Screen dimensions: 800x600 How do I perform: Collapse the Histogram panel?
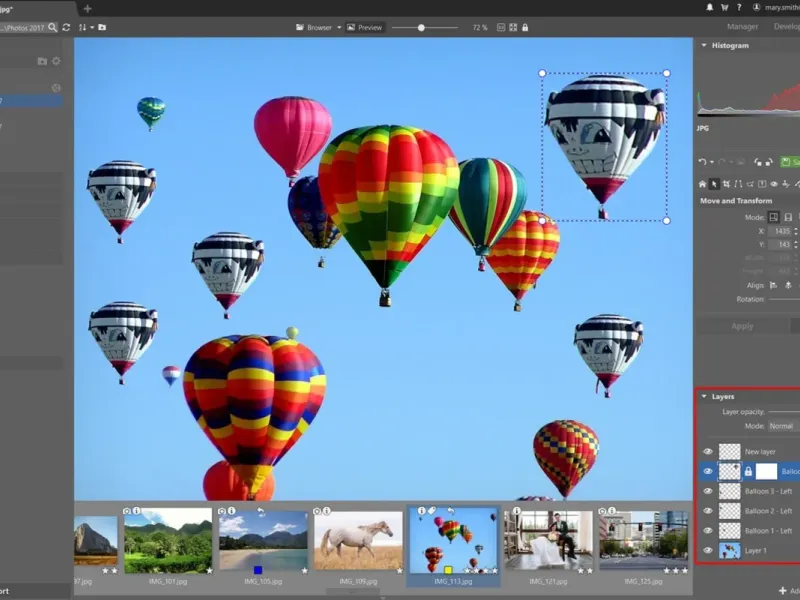[x=703, y=46]
